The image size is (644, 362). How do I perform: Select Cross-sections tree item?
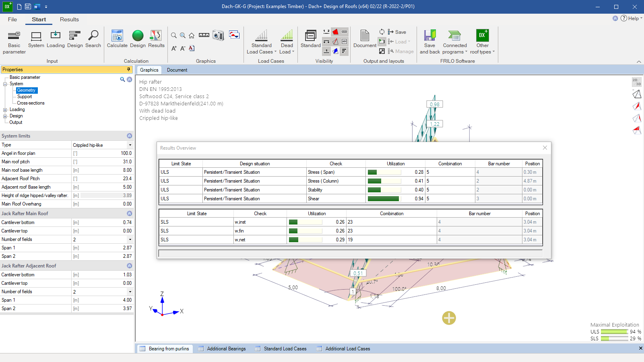[31, 103]
